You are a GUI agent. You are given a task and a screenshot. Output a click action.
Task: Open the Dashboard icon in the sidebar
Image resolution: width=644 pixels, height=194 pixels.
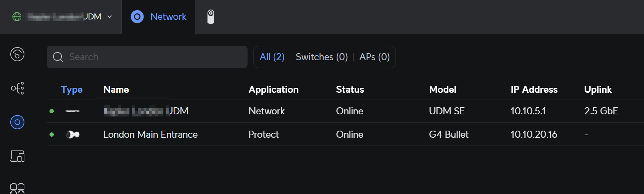coord(17,54)
